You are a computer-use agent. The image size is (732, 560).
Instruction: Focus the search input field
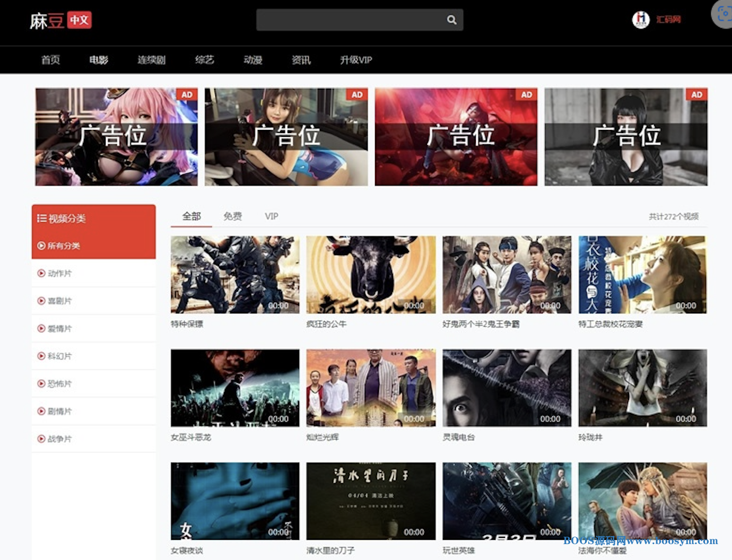360,20
